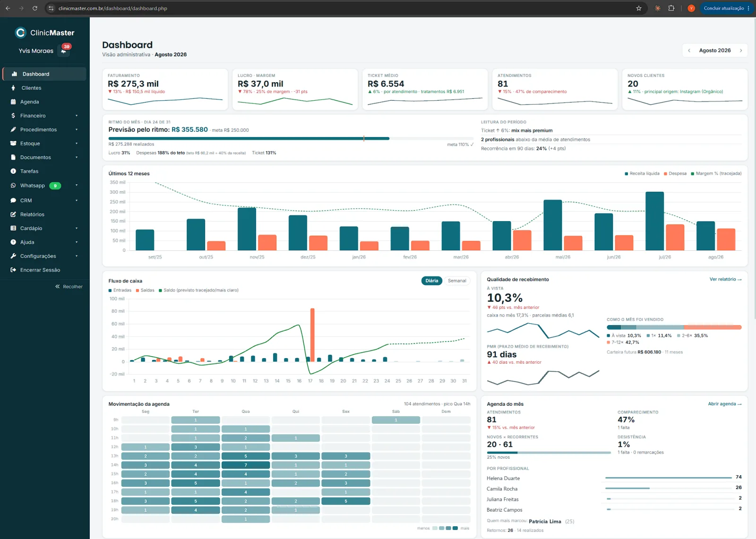Expand the Cardápio submenu arrow
This screenshot has height=539, width=756.
tap(77, 228)
